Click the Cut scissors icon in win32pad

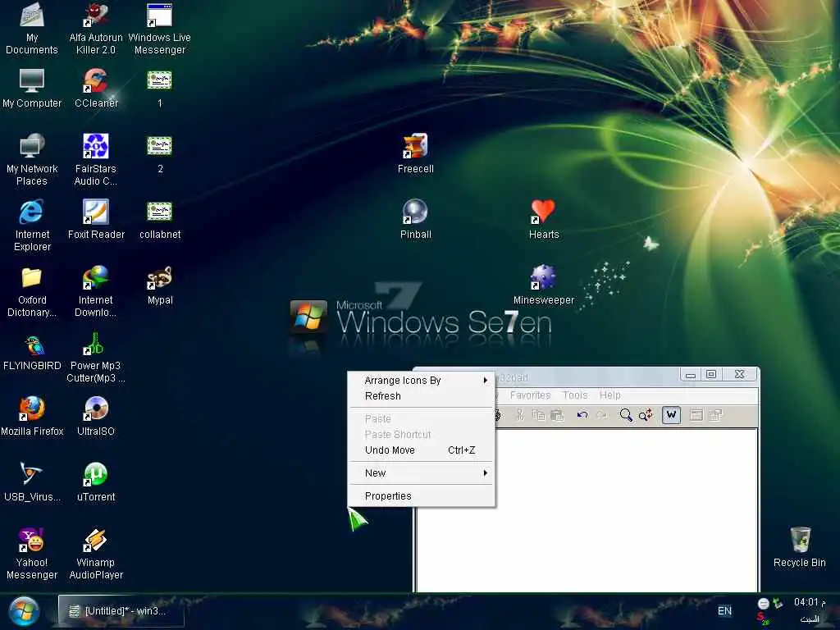tap(519, 415)
